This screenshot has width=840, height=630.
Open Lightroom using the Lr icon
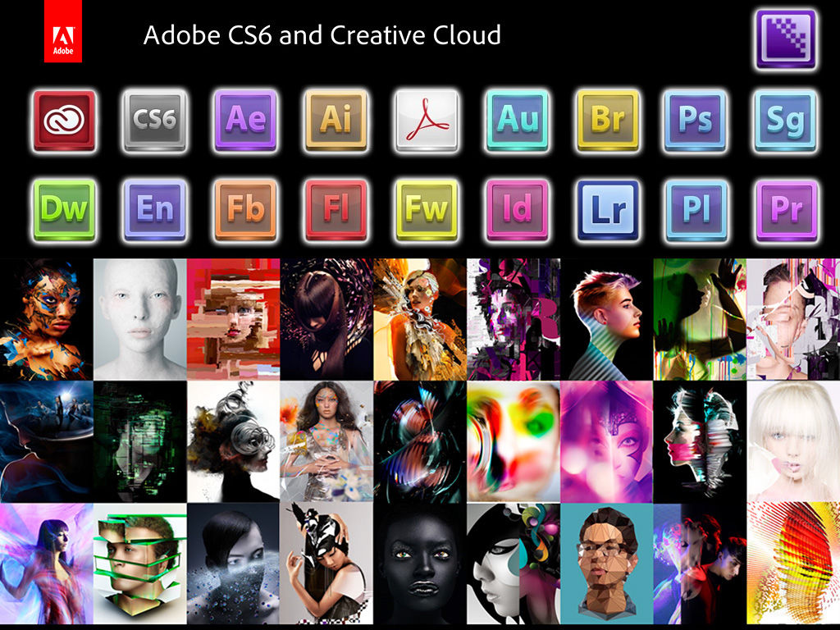tap(608, 210)
